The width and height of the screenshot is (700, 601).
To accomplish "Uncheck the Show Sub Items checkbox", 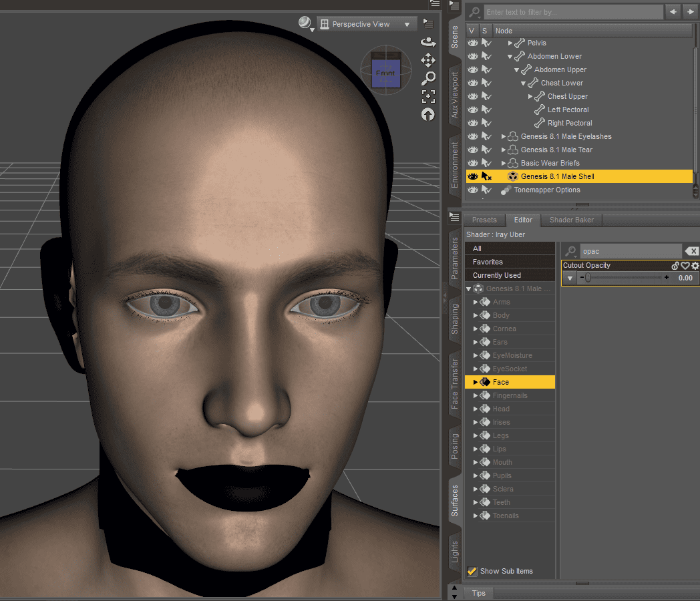I will pos(472,571).
